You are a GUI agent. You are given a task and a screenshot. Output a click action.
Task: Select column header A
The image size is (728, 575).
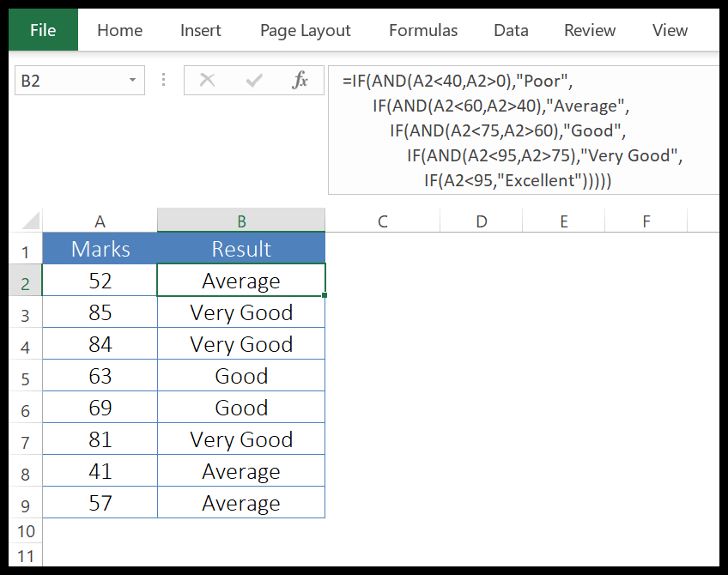click(x=99, y=221)
